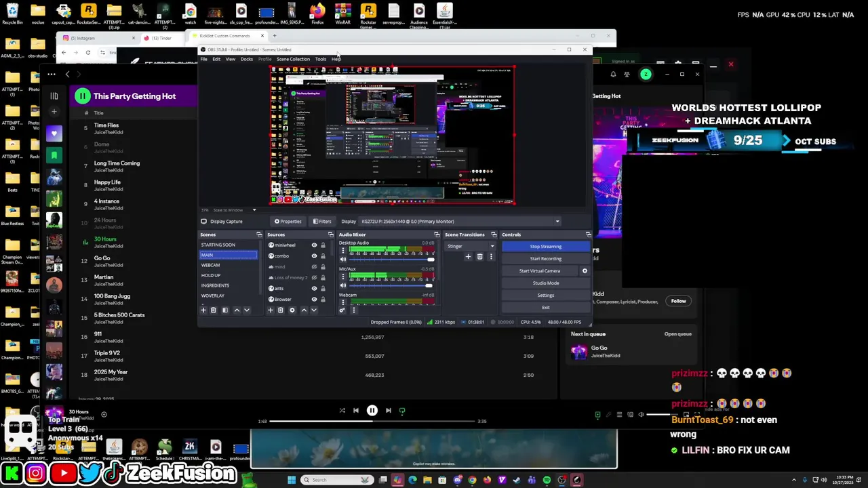Image resolution: width=868 pixels, height=488 pixels.
Task: Undock the Scenes panel
Action: 259,235
